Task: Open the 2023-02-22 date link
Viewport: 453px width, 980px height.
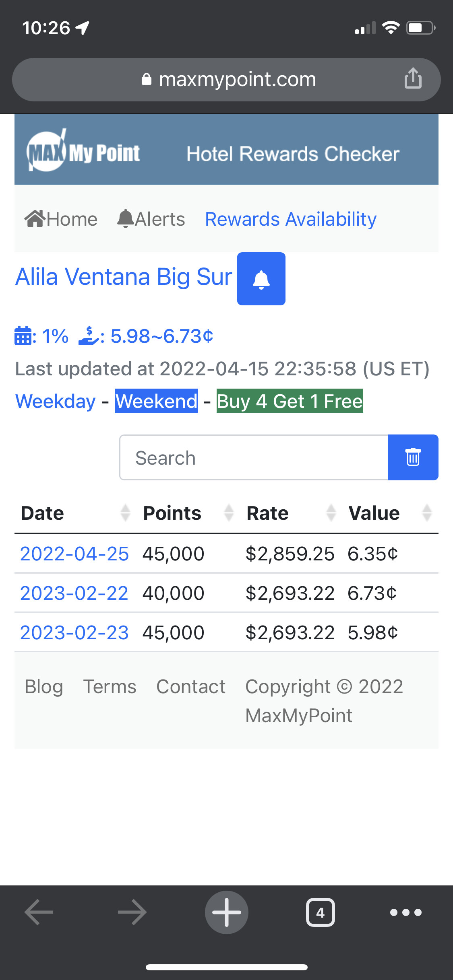Action: point(74,593)
